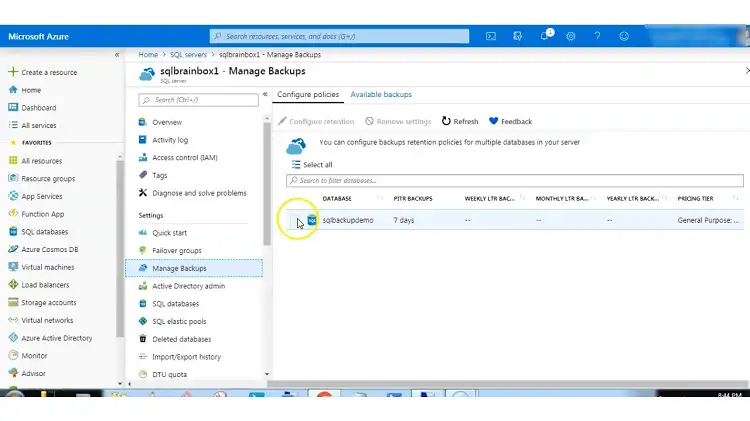Open Cloud Shell from the top bar
Viewport: 750px width, 421px height.
(x=491, y=36)
